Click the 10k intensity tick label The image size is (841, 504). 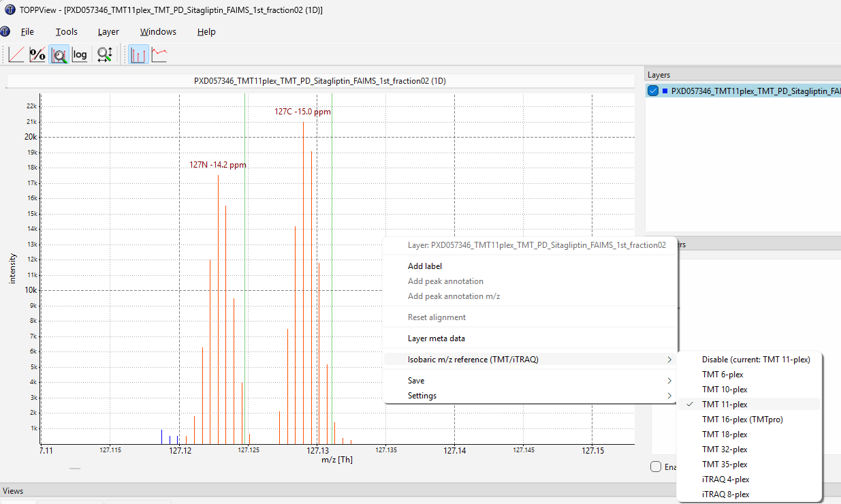pos(31,290)
